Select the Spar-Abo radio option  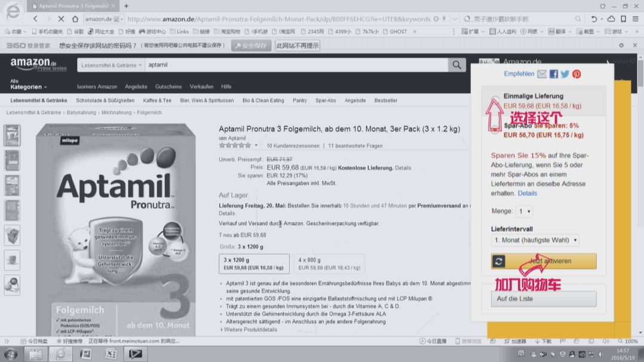(x=495, y=128)
